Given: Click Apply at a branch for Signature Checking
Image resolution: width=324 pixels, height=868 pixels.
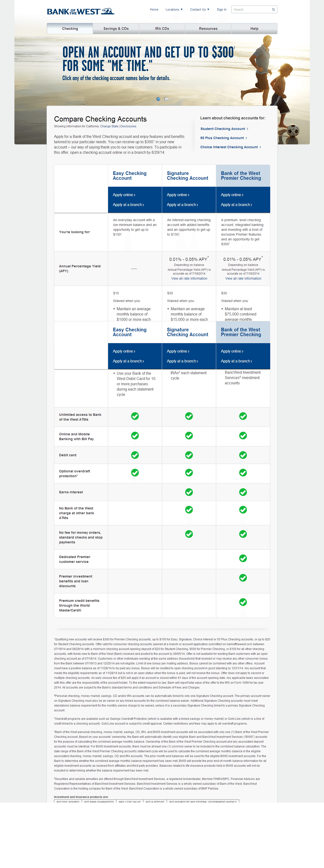Looking at the screenshot, I should 182,205.
